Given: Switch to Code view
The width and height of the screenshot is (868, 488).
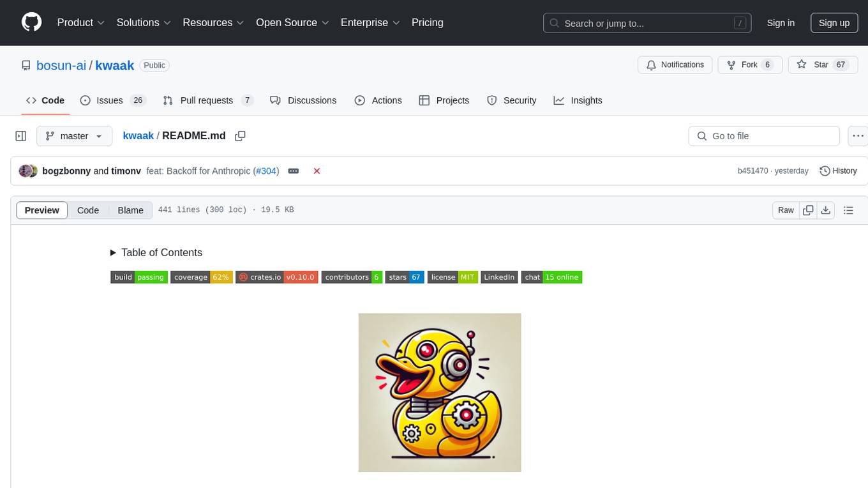Looking at the screenshot, I should 88,210.
